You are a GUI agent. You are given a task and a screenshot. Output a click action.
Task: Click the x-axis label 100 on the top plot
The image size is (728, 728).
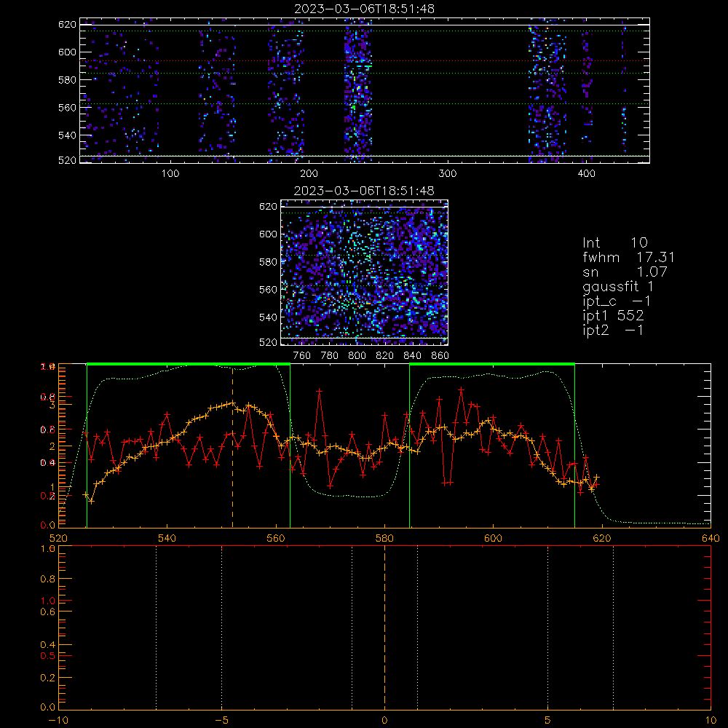click(170, 174)
